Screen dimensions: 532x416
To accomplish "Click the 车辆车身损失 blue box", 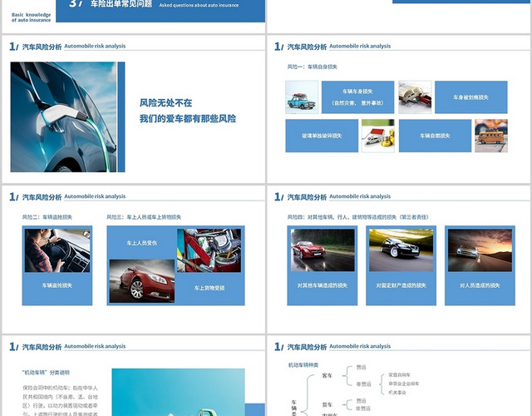I will coord(357,97).
